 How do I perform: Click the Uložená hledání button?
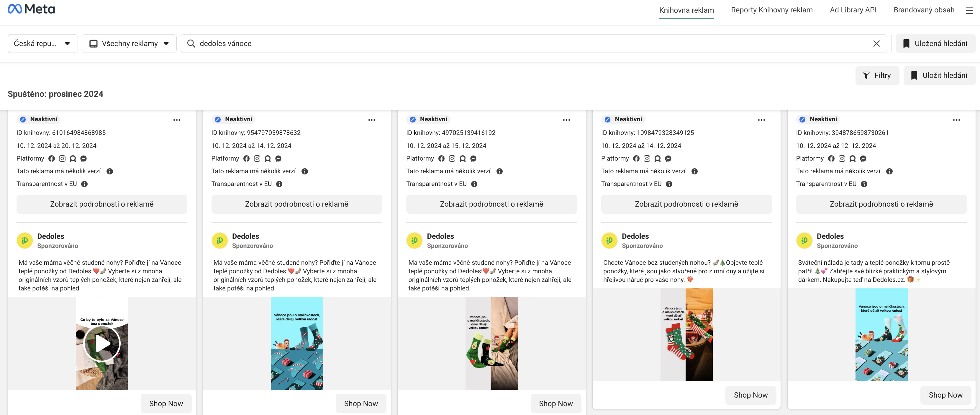point(935,43)
